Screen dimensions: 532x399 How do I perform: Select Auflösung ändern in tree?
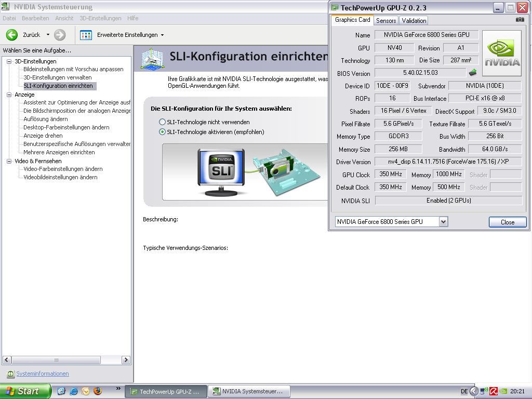[x=46, y=119]
